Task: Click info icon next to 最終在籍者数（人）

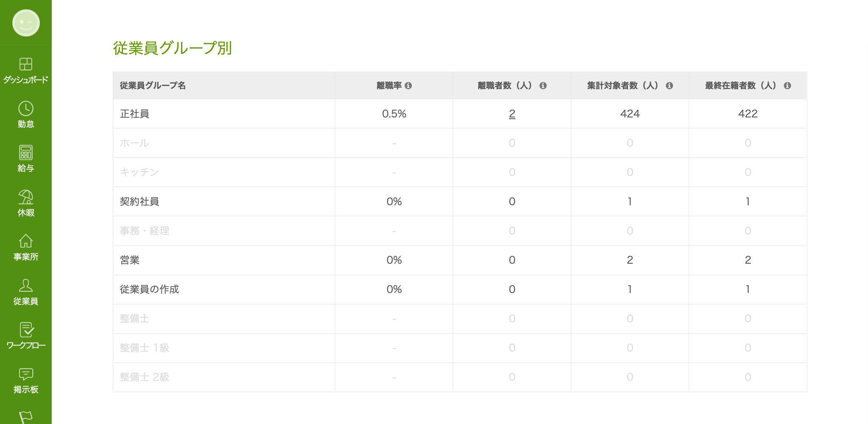Action: click(787, 86)
